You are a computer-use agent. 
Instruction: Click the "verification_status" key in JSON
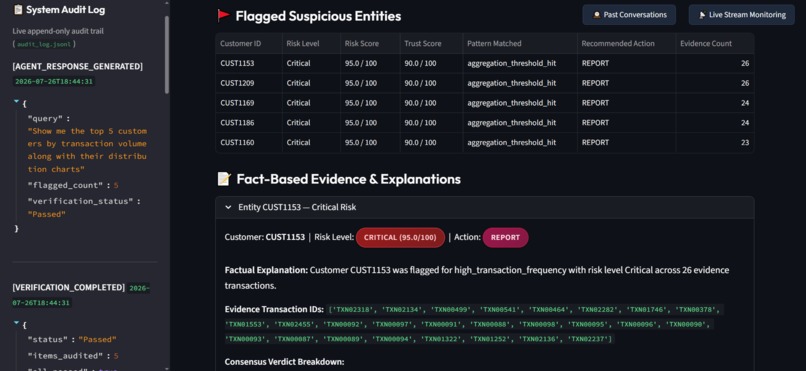click(81, 201)
